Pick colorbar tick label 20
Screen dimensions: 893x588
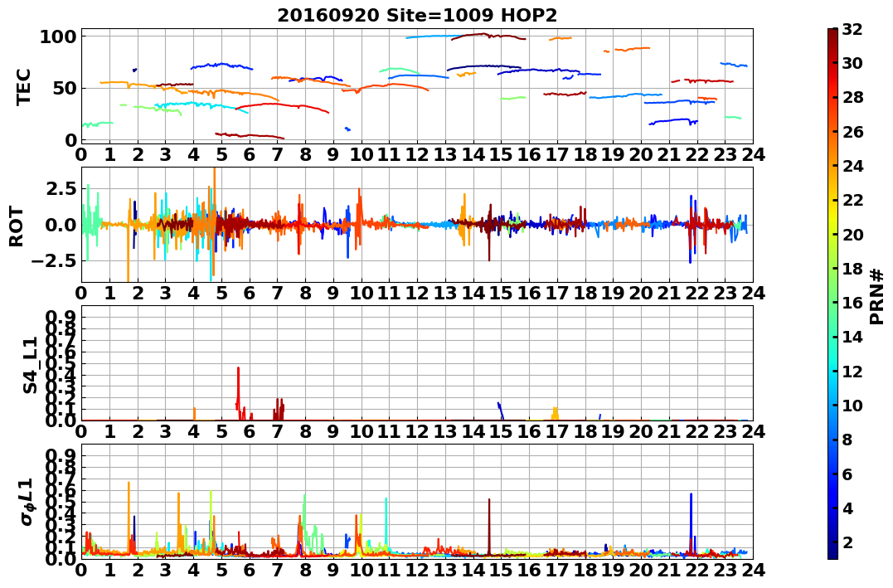coord(852,234)
